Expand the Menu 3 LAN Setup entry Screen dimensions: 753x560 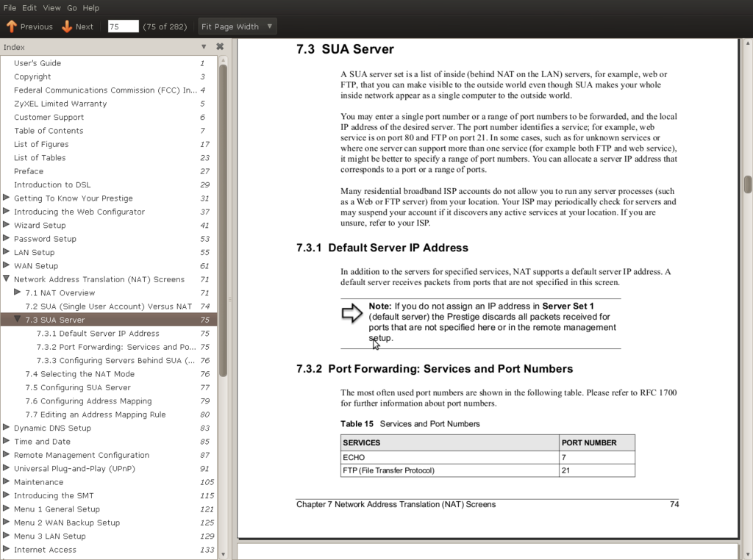pyautogui.click(x=6, y=535)
